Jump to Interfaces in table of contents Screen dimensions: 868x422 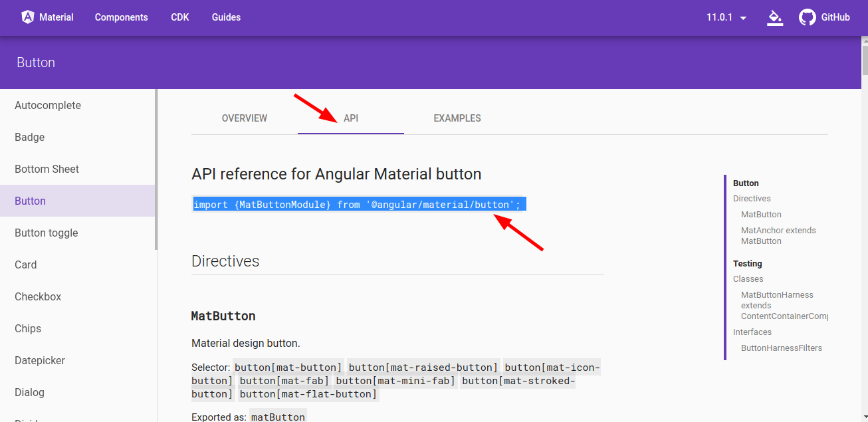tap(752, 332)
